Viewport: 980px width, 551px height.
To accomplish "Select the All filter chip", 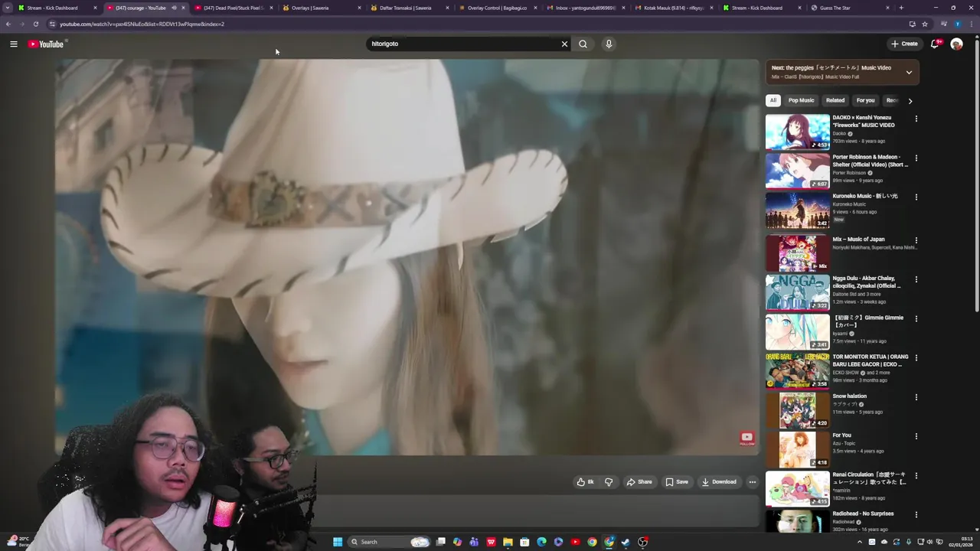I will coord(773,100).
